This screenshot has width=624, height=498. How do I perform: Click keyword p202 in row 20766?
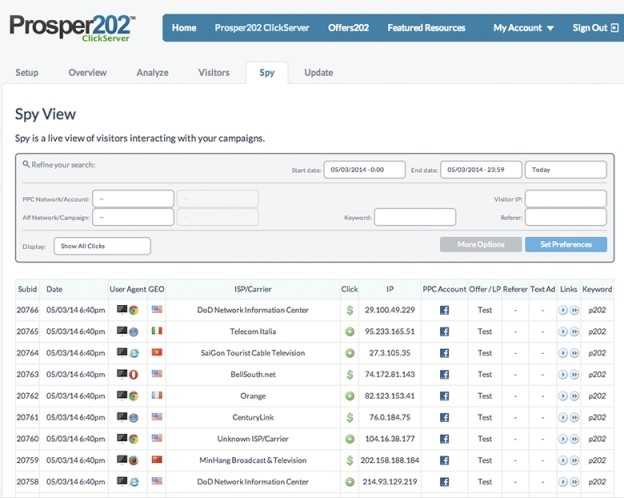coord(597,310)
